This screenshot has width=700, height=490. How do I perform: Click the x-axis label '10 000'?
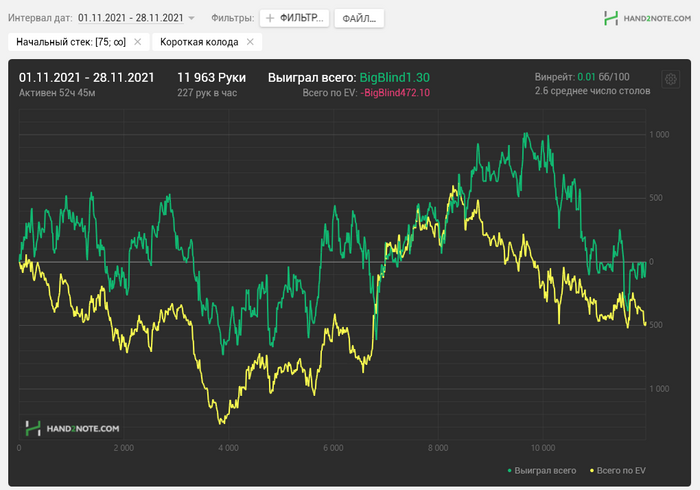pos(543,448)
